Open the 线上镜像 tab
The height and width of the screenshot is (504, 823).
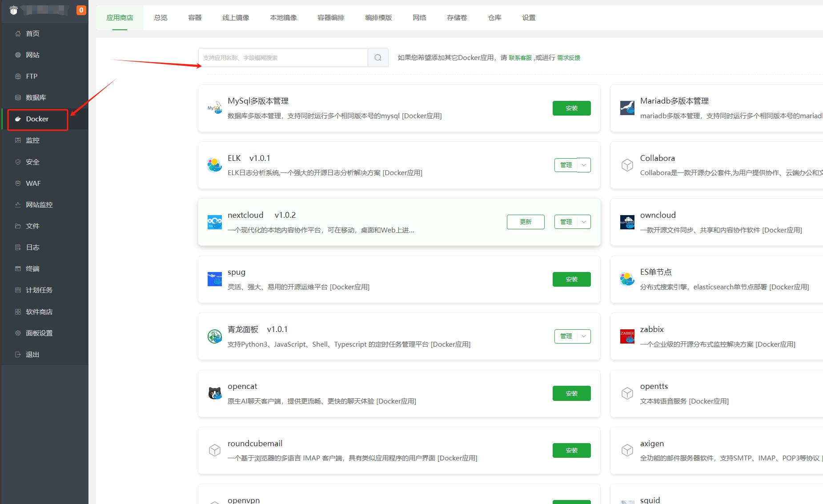tap(236, 18)
